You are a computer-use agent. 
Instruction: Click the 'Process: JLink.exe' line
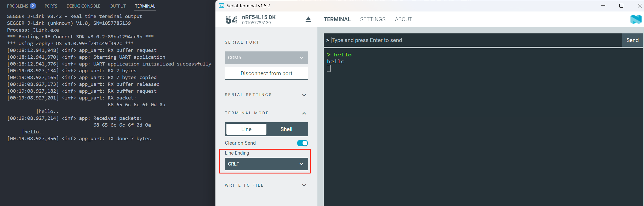point(33,30)
